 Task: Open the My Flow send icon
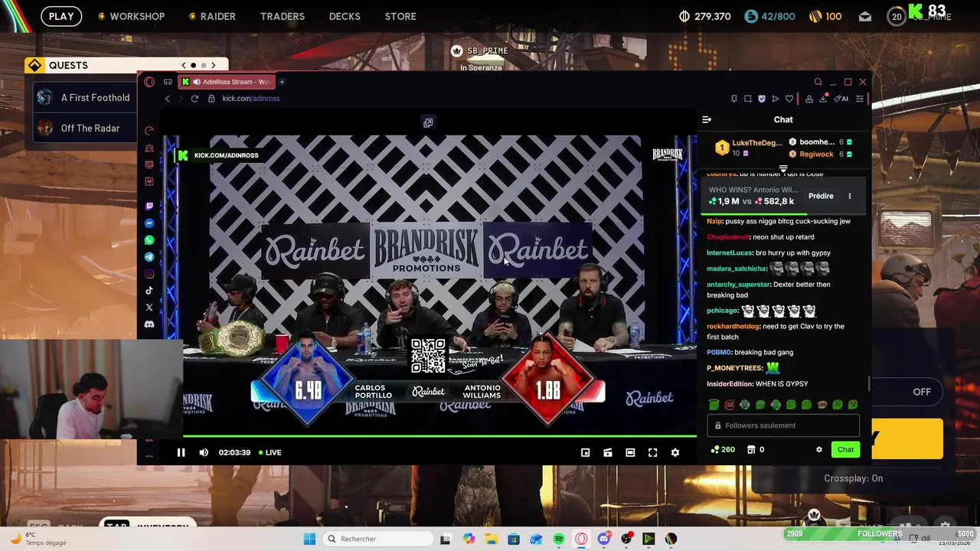click(x=775, y=99)
